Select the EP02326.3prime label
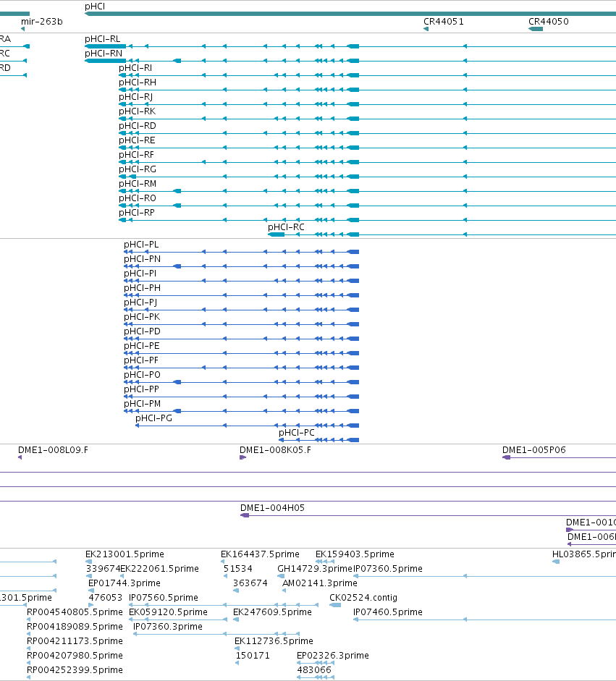This screenshot has height=681, width=616. 333,656
